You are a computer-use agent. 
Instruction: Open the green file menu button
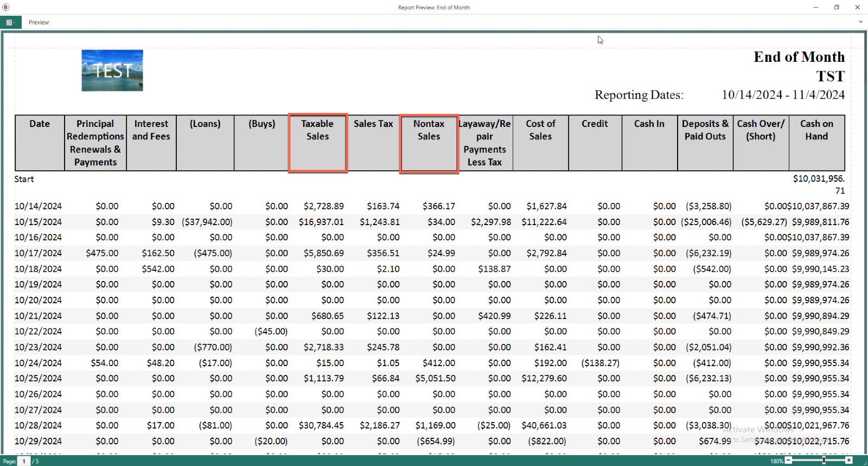(x=10, y=22)
